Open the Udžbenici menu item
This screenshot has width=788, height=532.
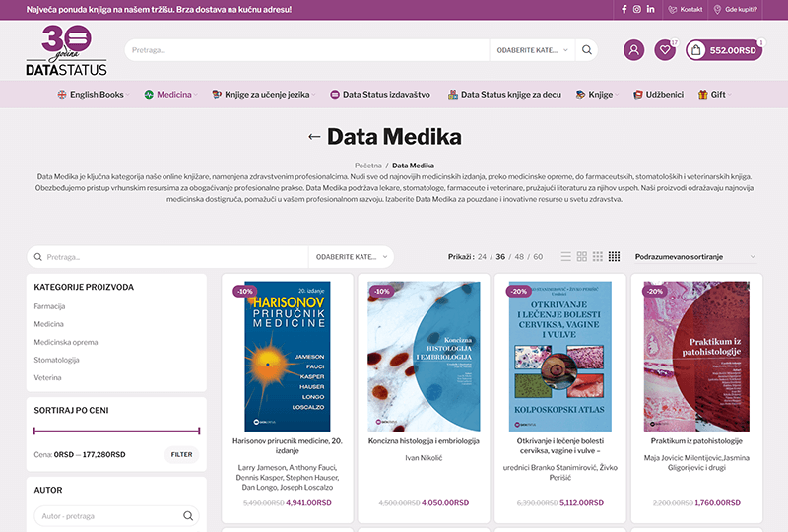658,94
